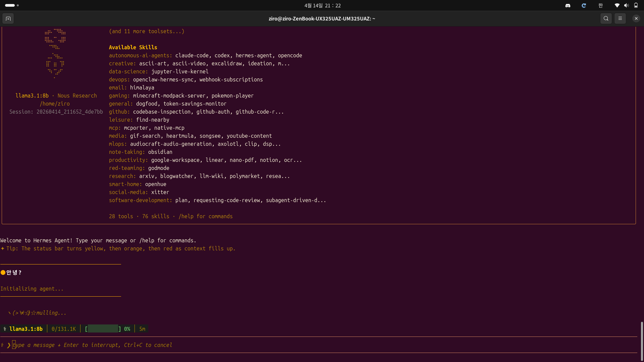Click 'minecraft-modpack-server' skill text
644x362 pixels.
(169, 96)
